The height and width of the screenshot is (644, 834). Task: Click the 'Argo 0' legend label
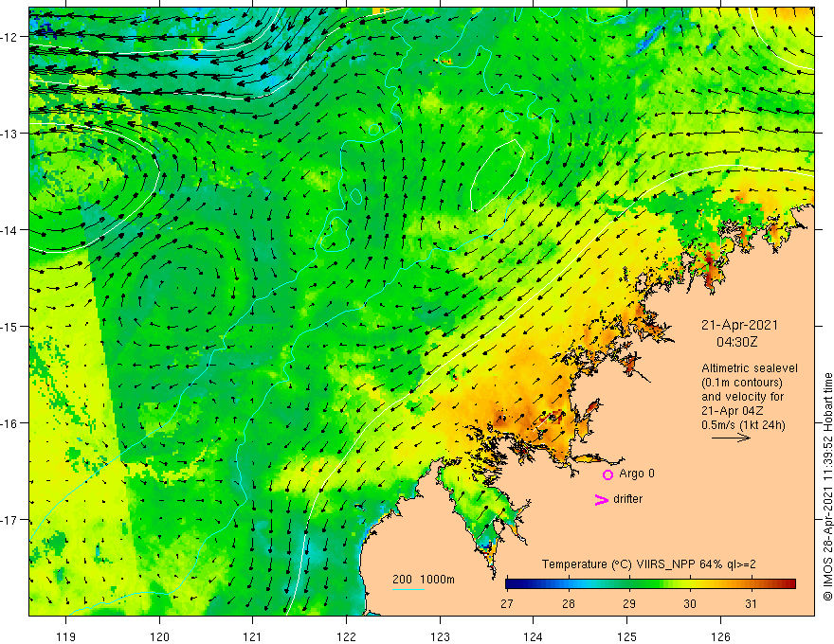[637, 474]
